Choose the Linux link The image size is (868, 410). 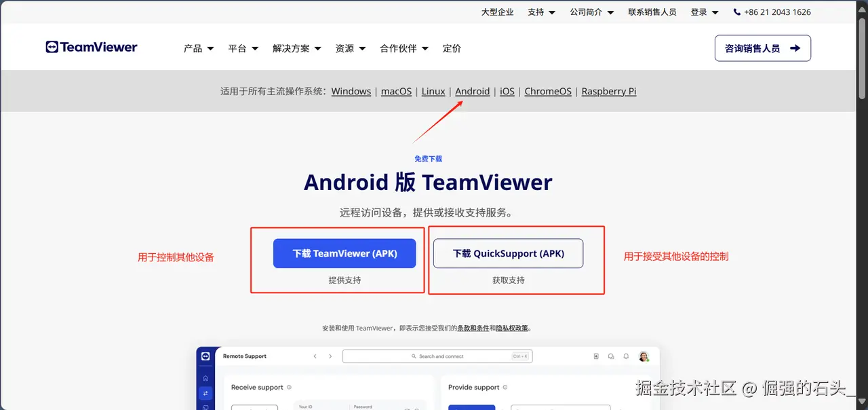[x=433, y=91]
